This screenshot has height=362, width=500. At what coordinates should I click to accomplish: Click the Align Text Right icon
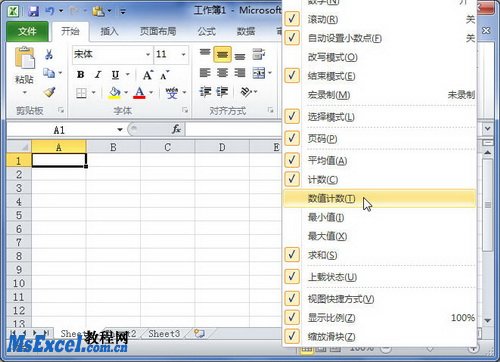click(240, 73)
